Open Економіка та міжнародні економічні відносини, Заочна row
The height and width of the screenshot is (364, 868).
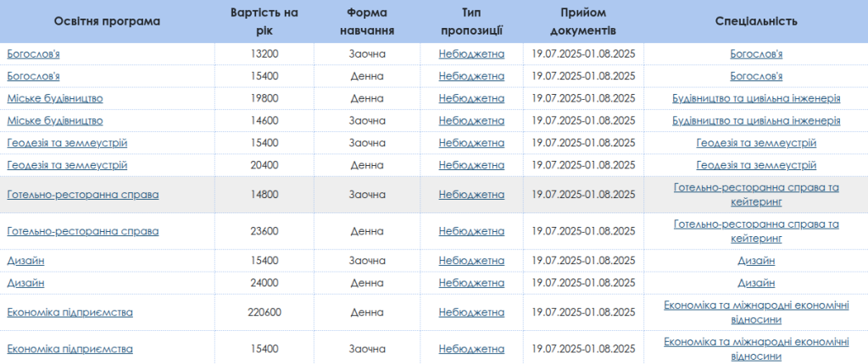pyautogui.click(x=756, y=349)
